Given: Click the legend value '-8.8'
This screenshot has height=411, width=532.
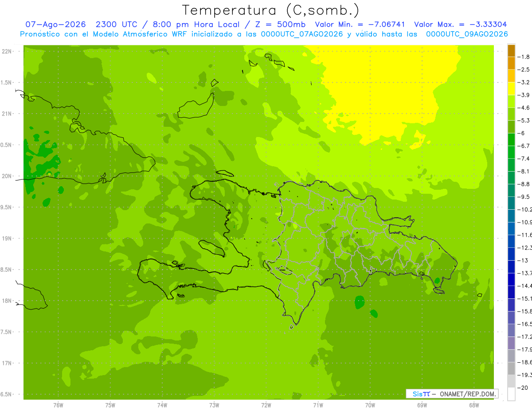Looking at the screenshot, I should coord(524,184).
